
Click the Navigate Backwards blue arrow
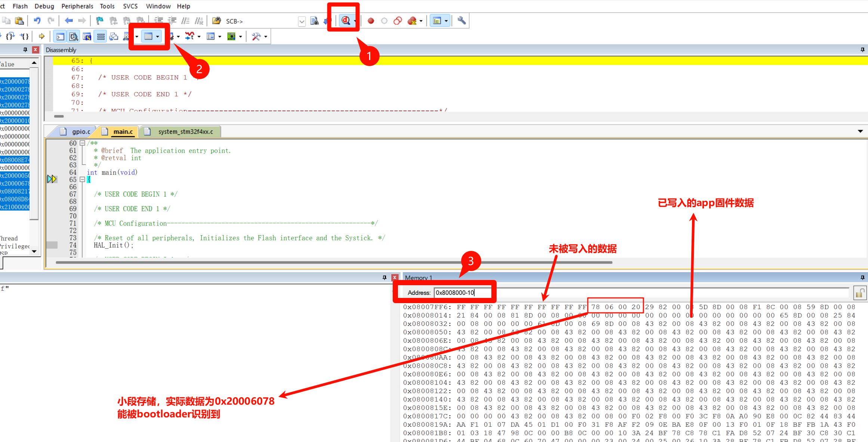coord(68,21)
